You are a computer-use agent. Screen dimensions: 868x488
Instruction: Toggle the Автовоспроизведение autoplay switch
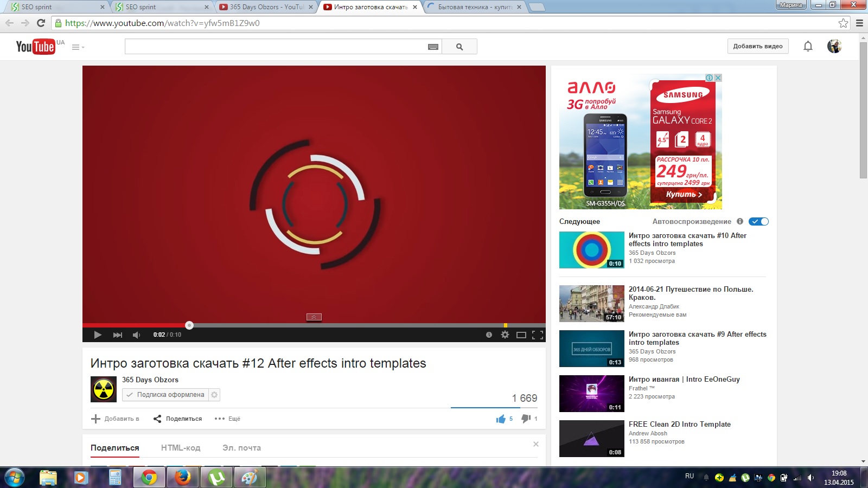coord(758,221)
